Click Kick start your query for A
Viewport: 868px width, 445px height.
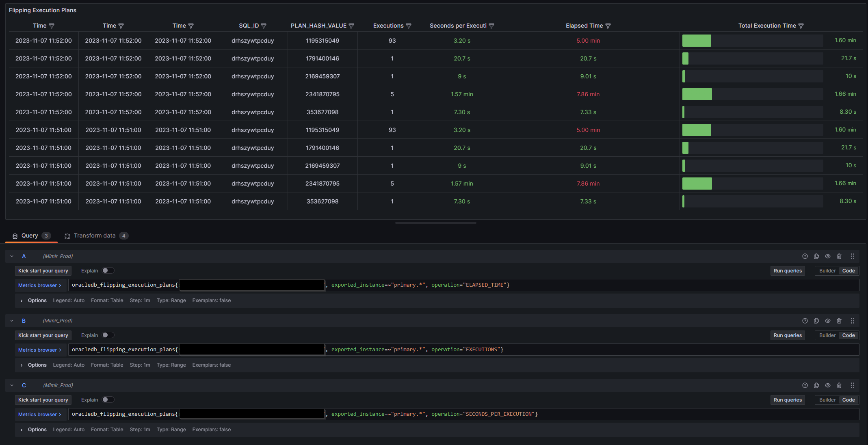coord(43,271)
